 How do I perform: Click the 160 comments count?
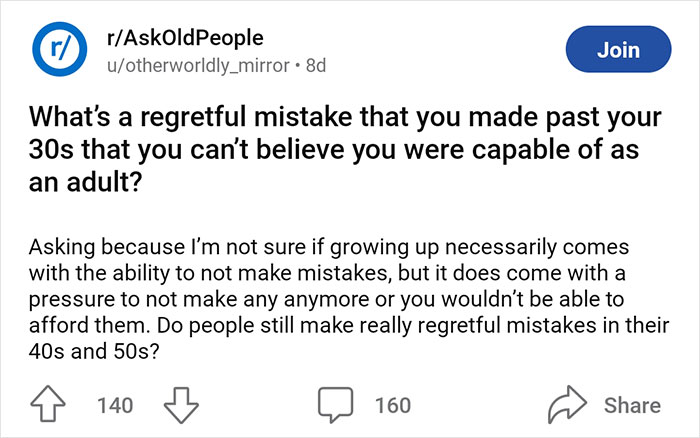click(392, 405)
